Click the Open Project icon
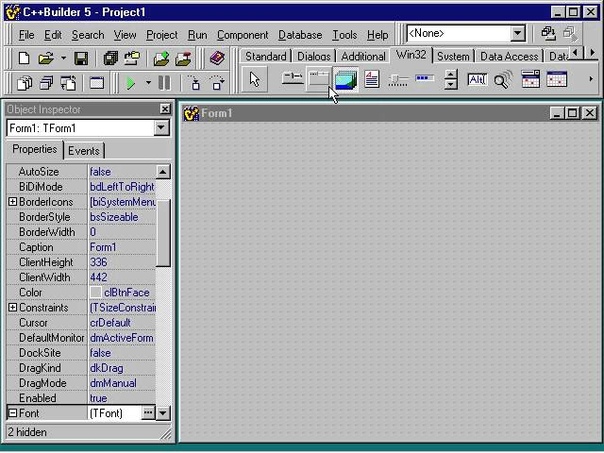 click(x=132, y=59)
